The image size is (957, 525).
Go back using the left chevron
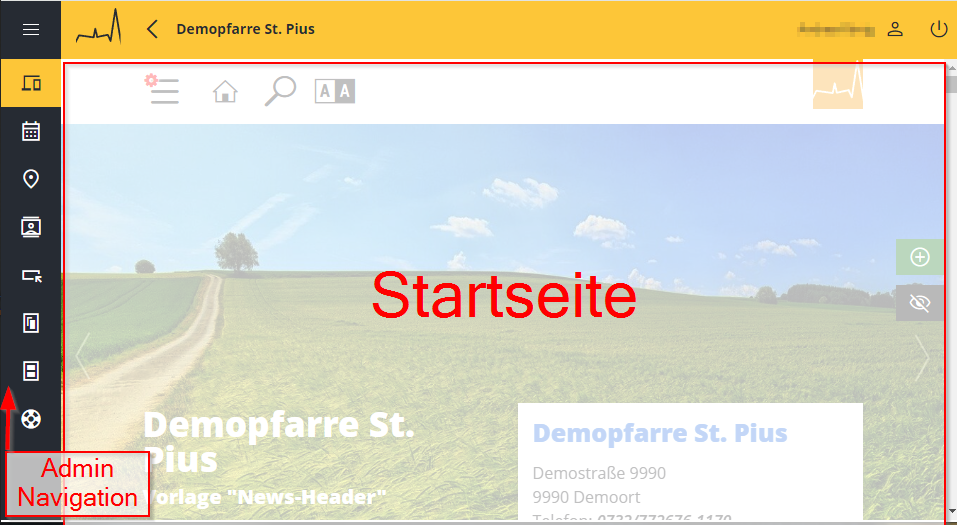pyautogui.click(x=152, y=29)
